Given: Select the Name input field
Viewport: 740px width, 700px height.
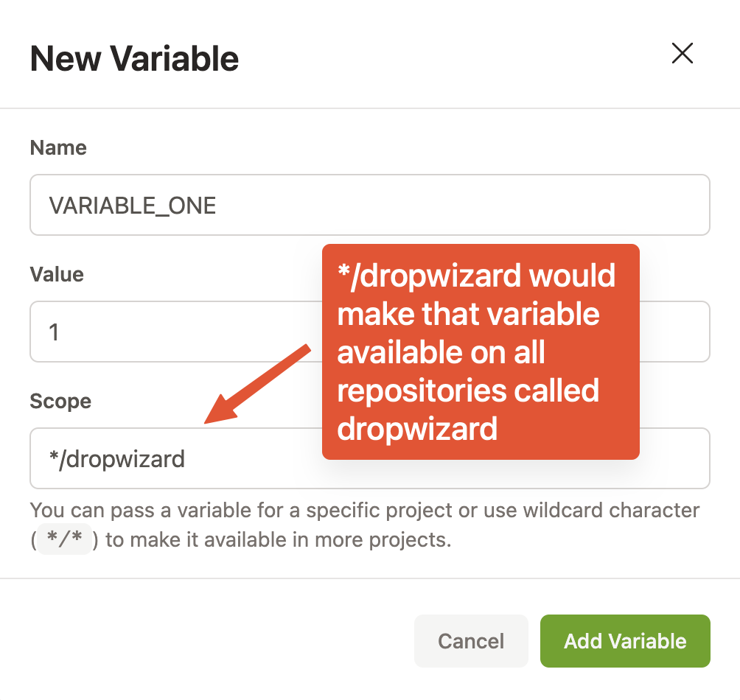Looking at the screenshot, I should [x=369, y=205].
